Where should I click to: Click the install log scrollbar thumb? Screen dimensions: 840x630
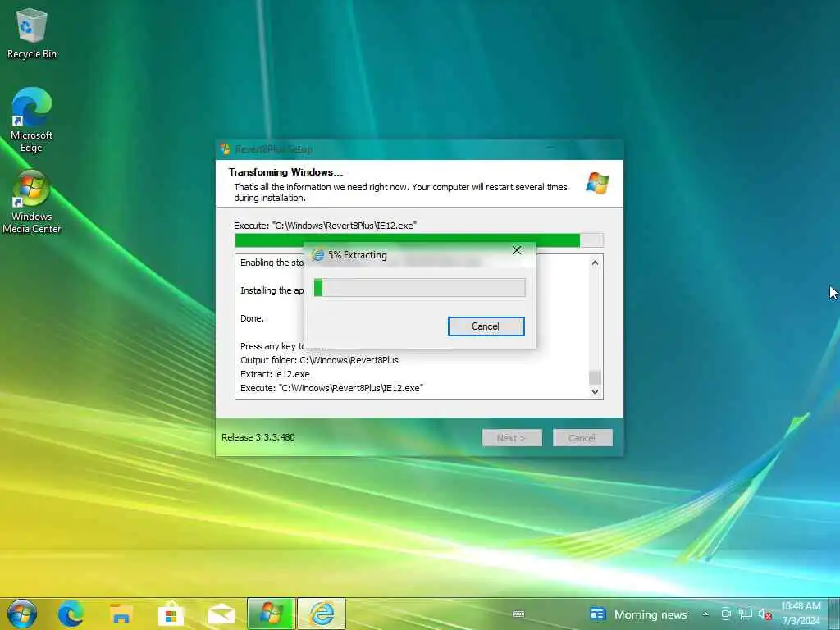pyautogui.click(x=595, y=377)
